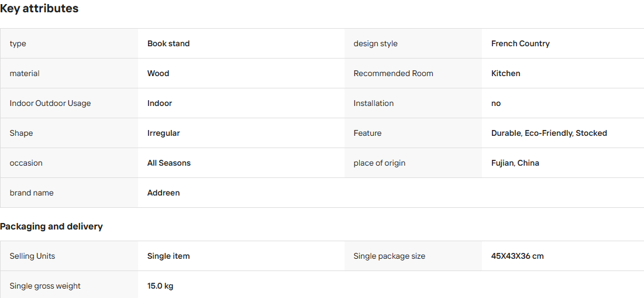Select the Addreen brand name value
This screenshot has width=644, height=298.
(163, 193)
